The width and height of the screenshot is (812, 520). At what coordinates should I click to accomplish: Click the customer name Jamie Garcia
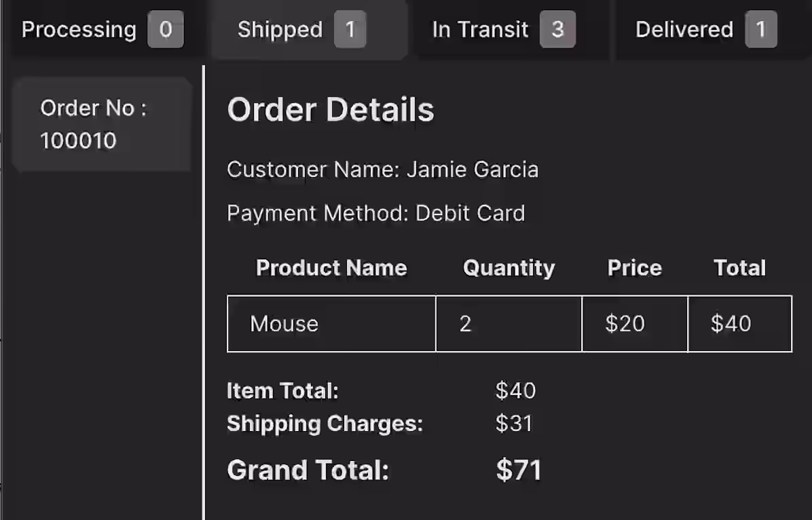pyautogui.click(x=472, y=169)
